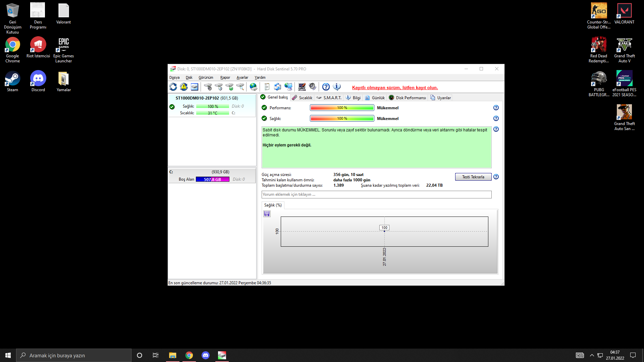This screenshot has height=362, width=644.
Task: Open Hard Disk Sentinel from the taskbar
Action: (222, 355)
